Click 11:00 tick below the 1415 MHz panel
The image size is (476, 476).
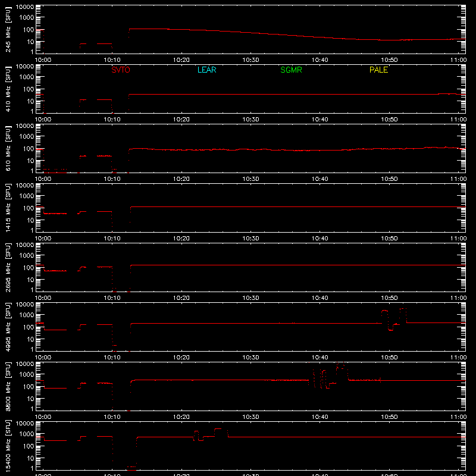pos(458,239)
